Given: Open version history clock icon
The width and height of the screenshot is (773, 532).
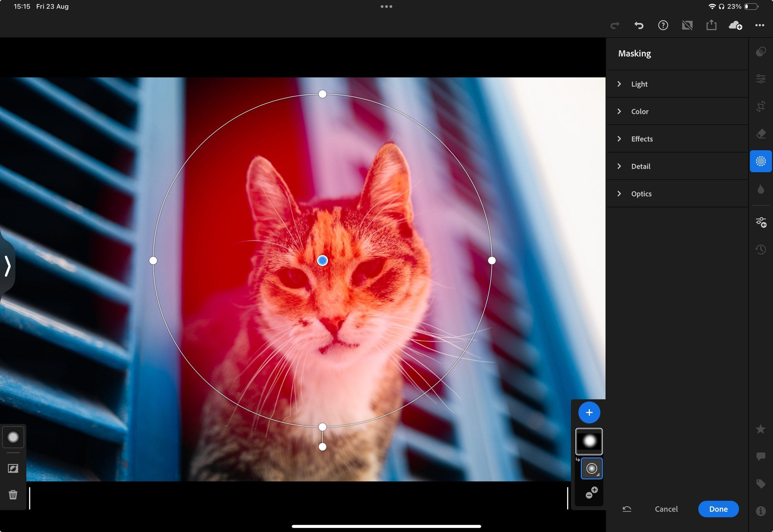Looking at the screenshot, I should (x=761, y=249).
